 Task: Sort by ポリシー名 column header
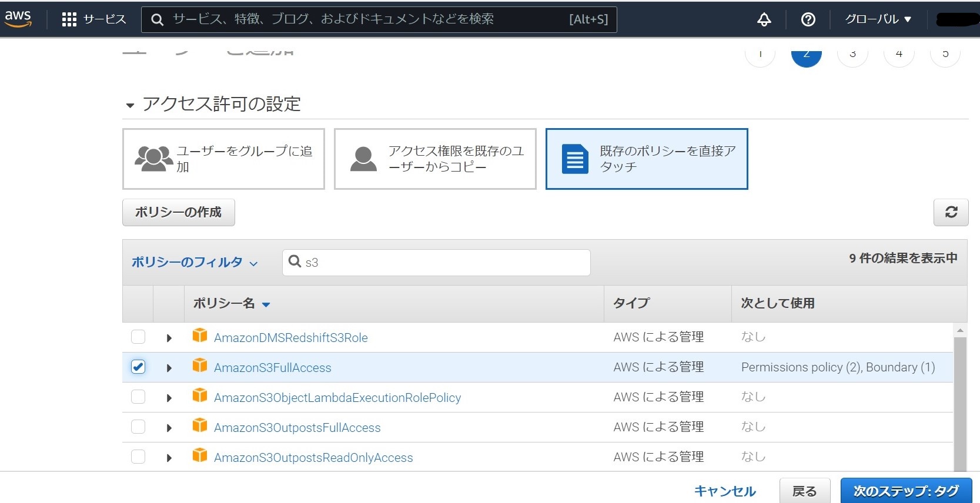(x=232, y=303)
